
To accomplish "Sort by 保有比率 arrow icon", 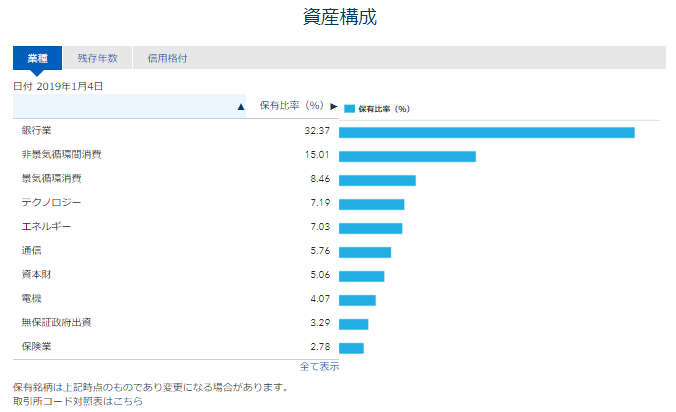I will click(334, 106).
